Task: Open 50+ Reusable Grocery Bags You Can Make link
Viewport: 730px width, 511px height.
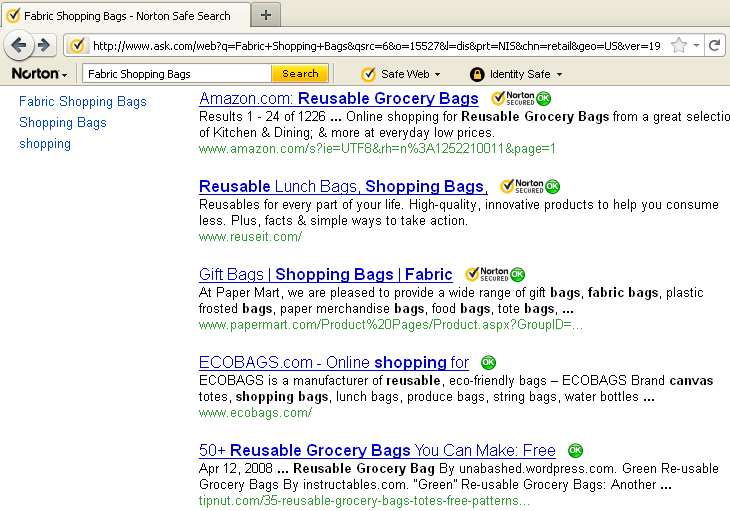Action: click(377, 450)
